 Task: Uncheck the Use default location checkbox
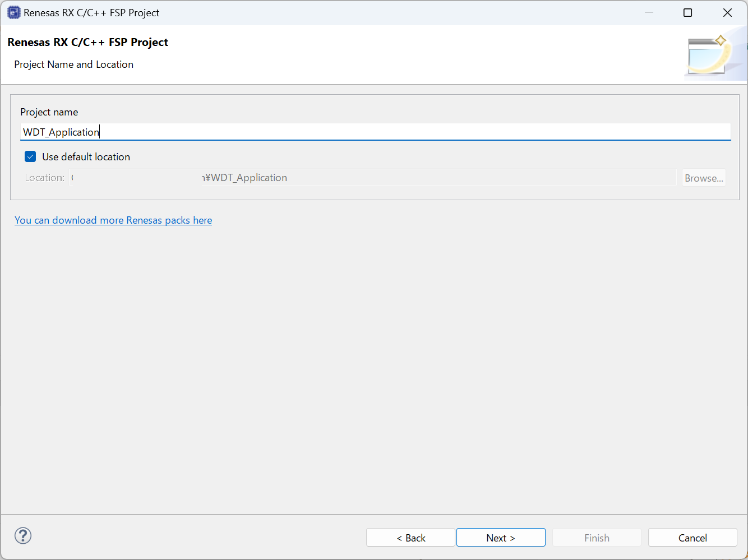(x=30, y=157)
